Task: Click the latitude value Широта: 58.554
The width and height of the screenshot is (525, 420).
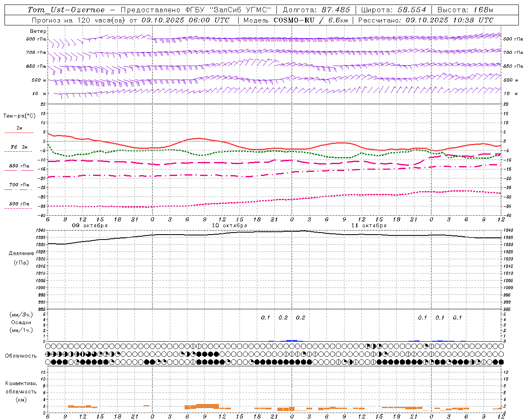Action: (394, 10)
